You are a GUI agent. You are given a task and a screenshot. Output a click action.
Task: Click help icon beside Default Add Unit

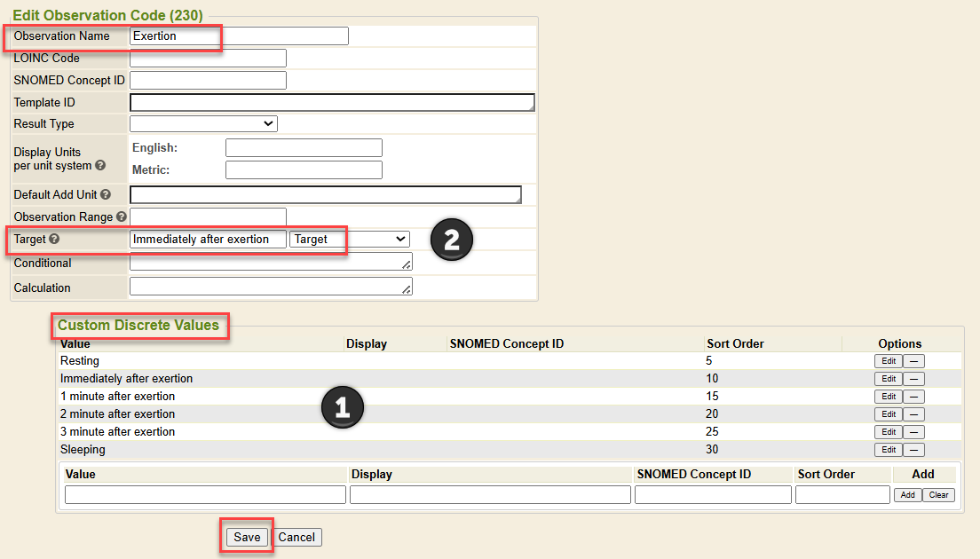(106, 194)
